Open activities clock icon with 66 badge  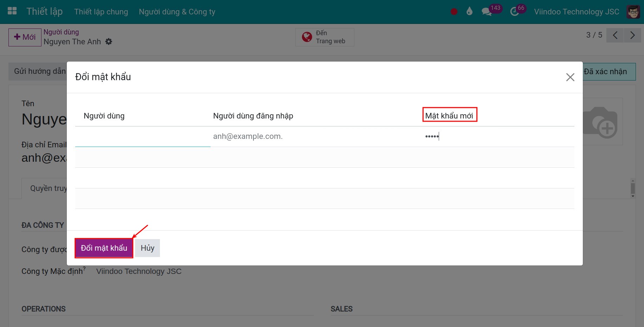tap(518, 11)
